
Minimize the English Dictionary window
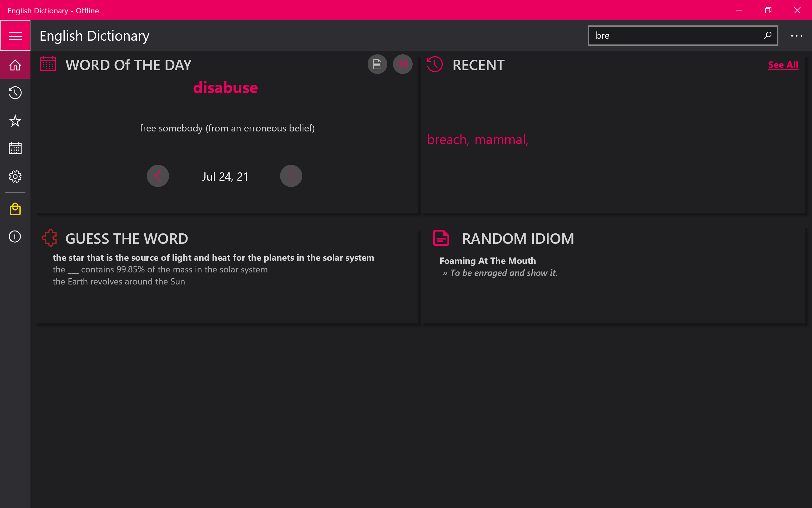tap(739, 10)
